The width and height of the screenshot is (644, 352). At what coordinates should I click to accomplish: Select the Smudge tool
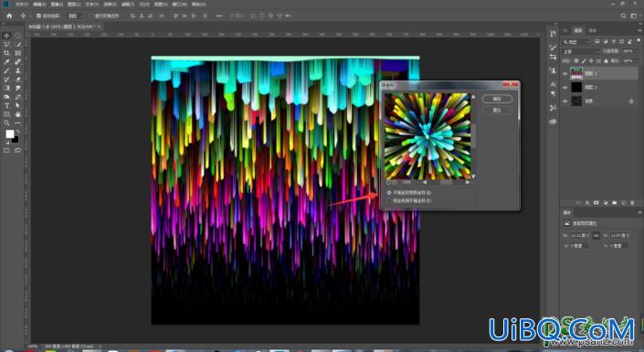[x=18, y=88]
